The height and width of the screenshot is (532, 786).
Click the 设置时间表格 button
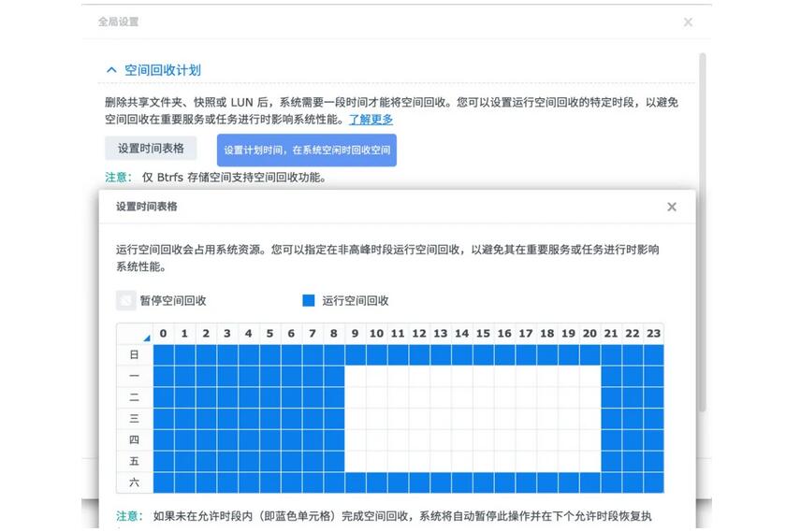151,148
